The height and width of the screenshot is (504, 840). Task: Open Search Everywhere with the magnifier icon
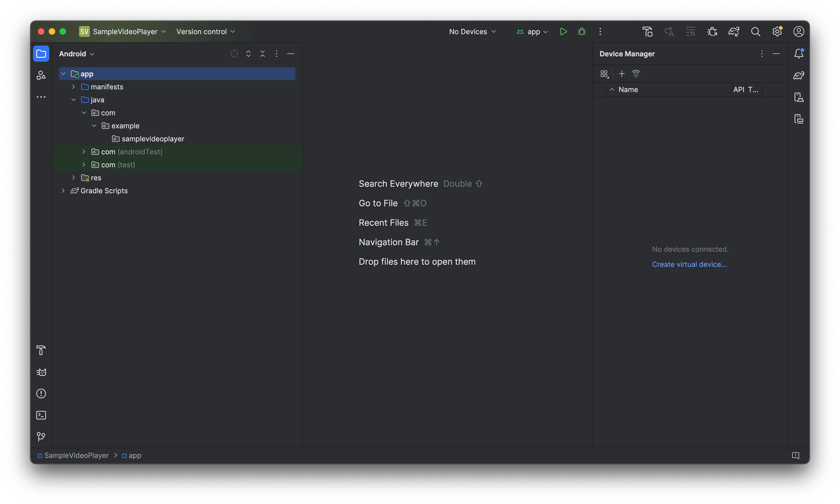click(x=755, y=31)
